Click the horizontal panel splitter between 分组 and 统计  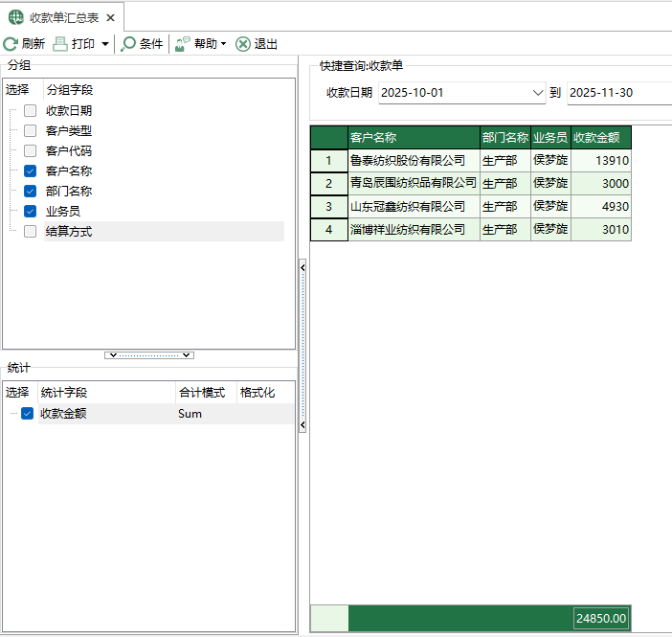click(149, 355)
